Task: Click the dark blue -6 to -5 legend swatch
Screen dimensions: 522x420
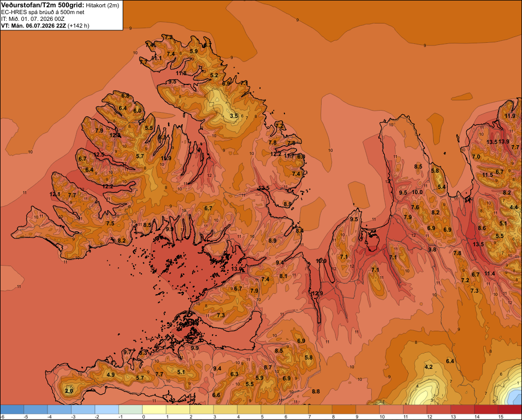Action: pyautogui.click(x=12, y=409)
